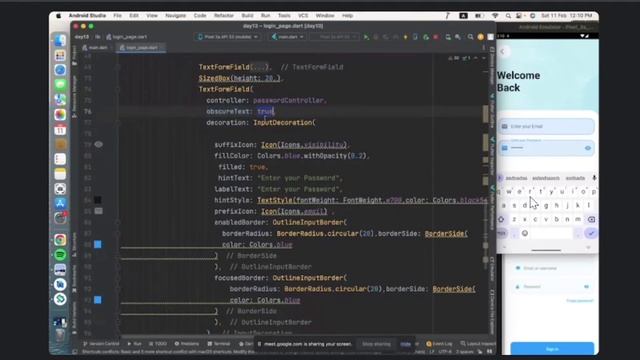The width and height of the screenshot is (640, 360).
Task: Click blue color swatch beside focusedBorder color
Action: (98, 300)
